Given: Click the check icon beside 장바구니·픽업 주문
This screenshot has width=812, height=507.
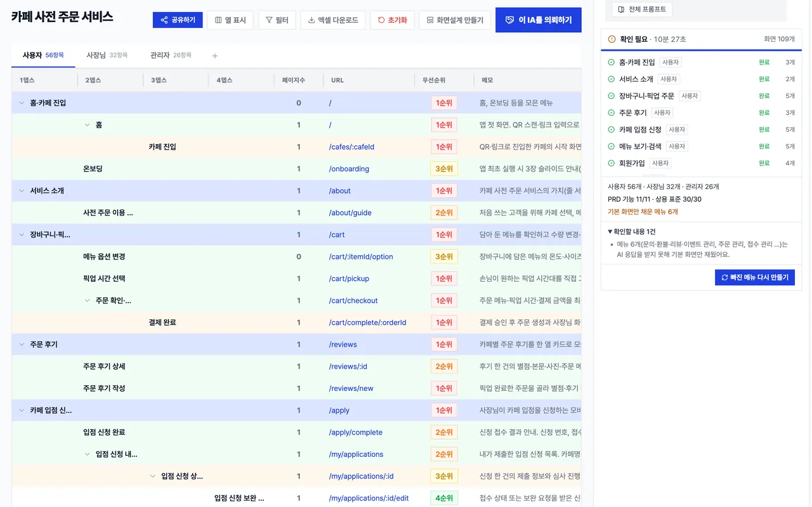Looking at the screenshot, I should click(x=612, y=96).
